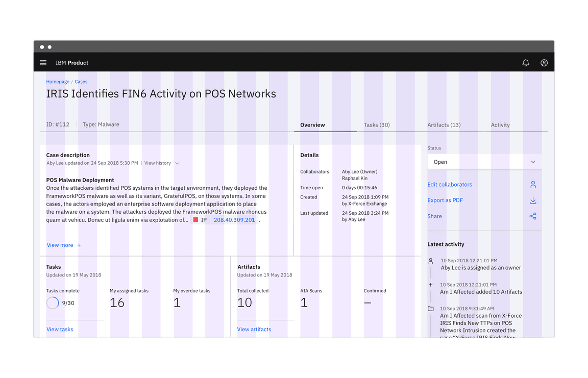Click the red IP indicator tag
The height and width of the screenshot is (378, 588).
click(x=195, y=220)
